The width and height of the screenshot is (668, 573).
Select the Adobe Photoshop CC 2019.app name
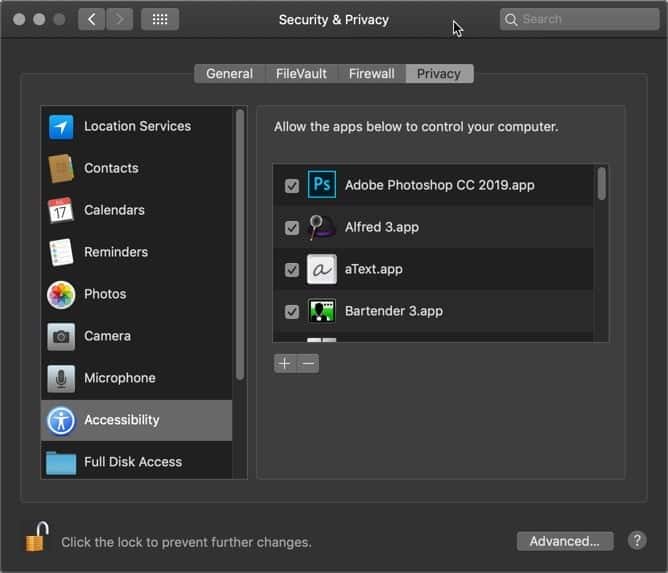pos(440,185)
